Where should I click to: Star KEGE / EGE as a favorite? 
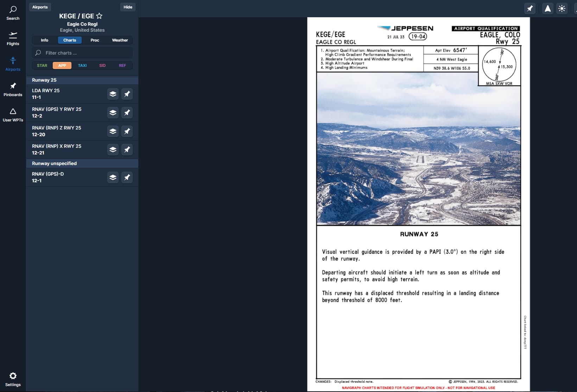pos(99,16)
